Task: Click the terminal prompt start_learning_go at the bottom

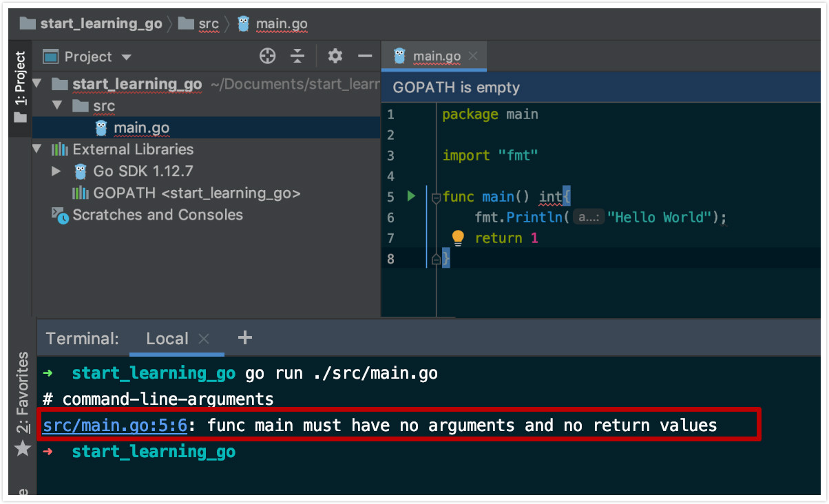Action: (x=154, y=452)
